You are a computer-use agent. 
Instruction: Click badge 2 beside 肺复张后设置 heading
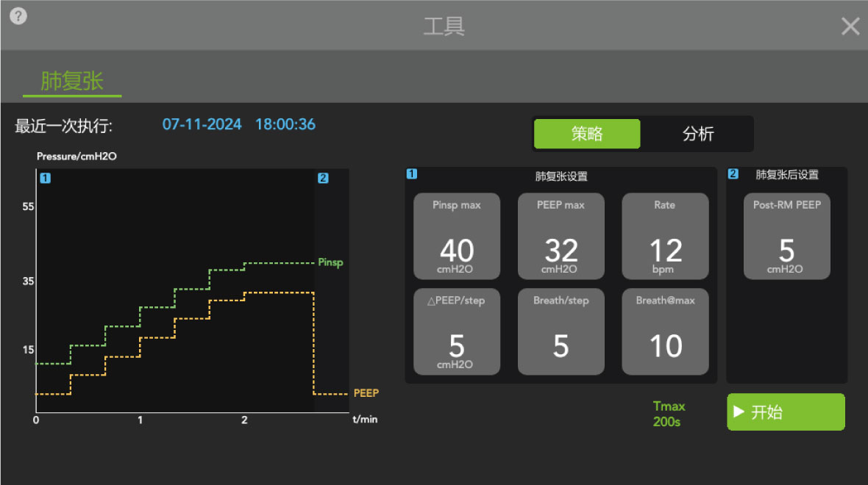pos(733,174)
